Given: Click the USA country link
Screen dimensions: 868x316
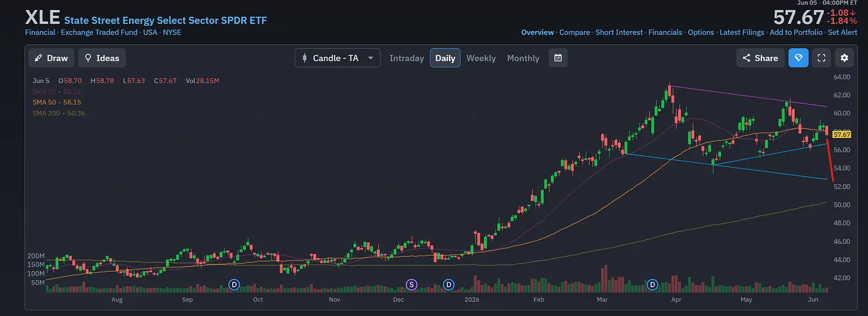Looking at the screenshot, I should [x=150, y=32].
